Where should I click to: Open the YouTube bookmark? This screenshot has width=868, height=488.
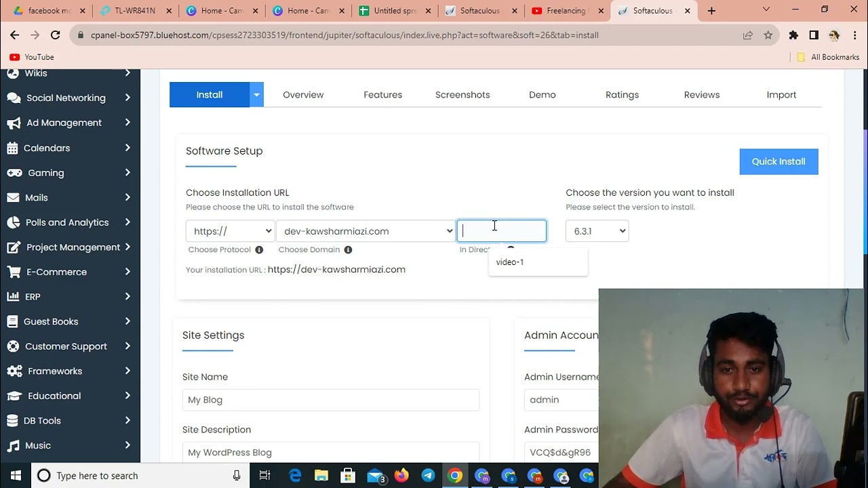[x=32, y=57]
